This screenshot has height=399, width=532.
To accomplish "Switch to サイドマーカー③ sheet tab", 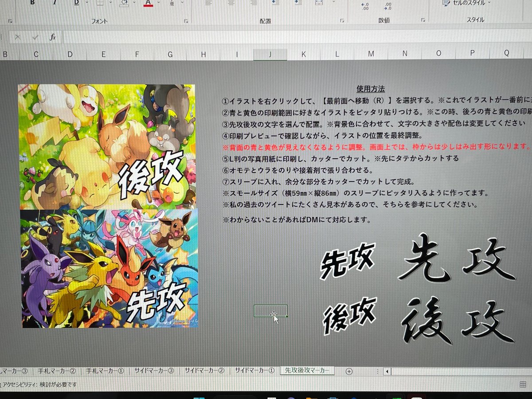I will coord(155,371).
